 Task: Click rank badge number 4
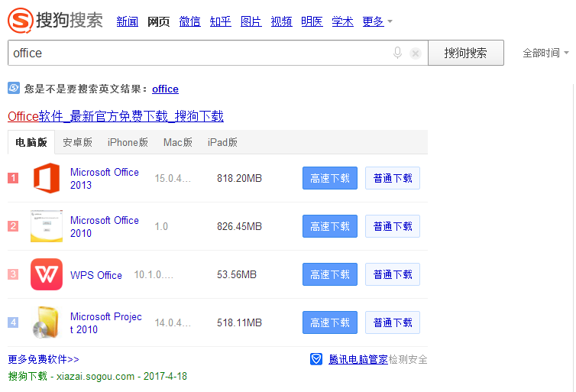click(x=13, y=322)
